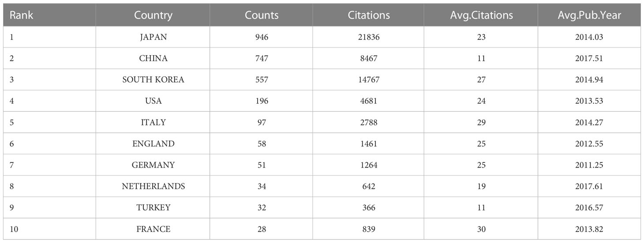The width and height of the screenshot is (644, 243).
Task: Select the ITALY country cell
Action: 153,122
